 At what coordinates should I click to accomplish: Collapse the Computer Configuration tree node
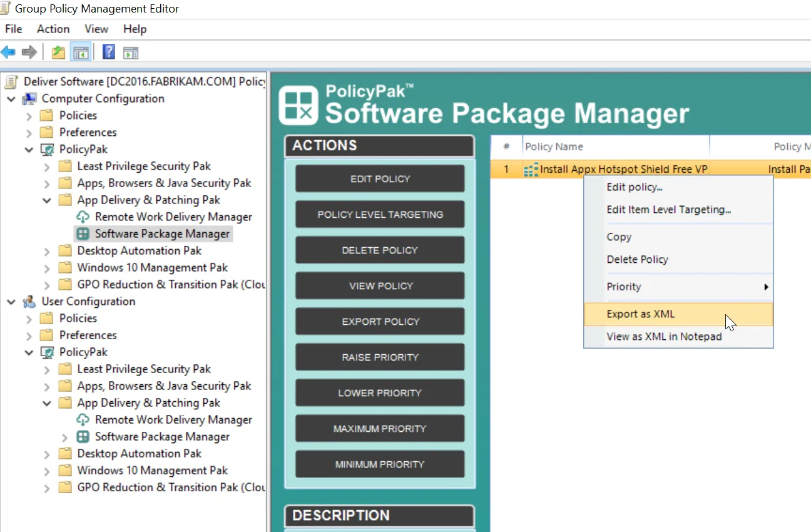point(11,99)
